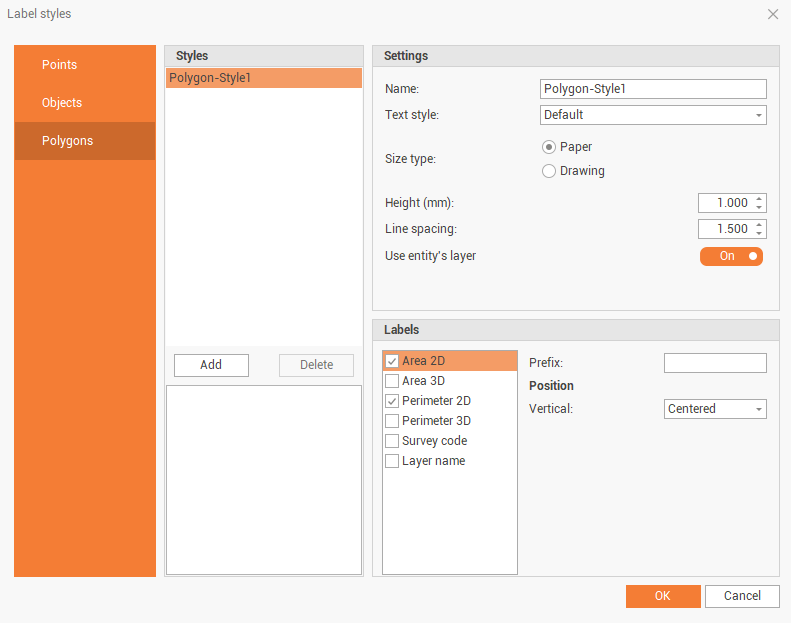Increase Height (mm) with the up arrow
This screenshot has width=791, height=623.
coord(760,198)
